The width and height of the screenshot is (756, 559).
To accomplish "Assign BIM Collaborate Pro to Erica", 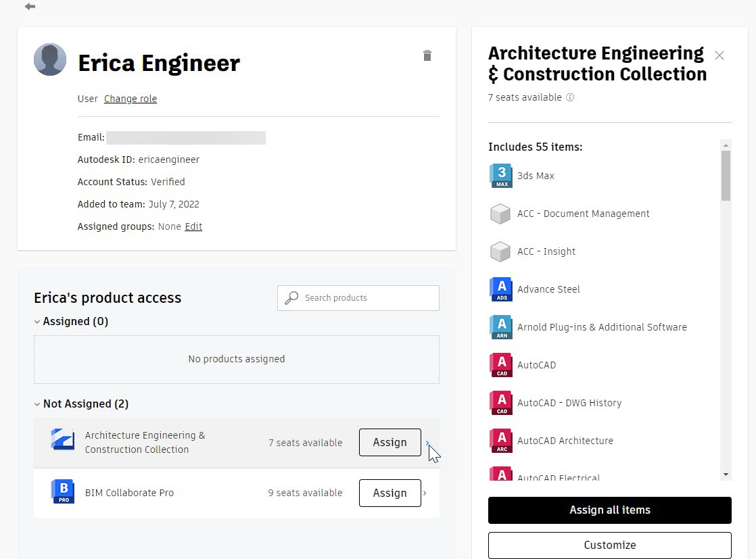I will point(390,493).
